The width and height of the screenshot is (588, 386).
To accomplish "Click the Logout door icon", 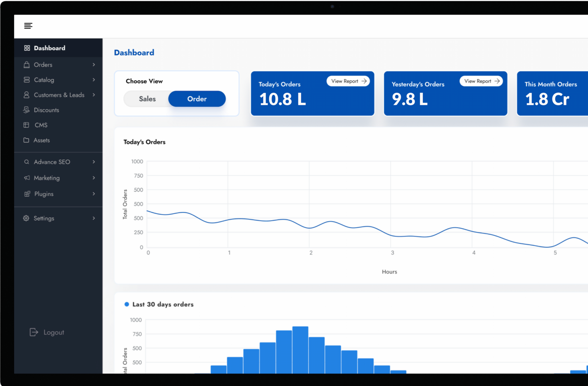I will 34,332.
